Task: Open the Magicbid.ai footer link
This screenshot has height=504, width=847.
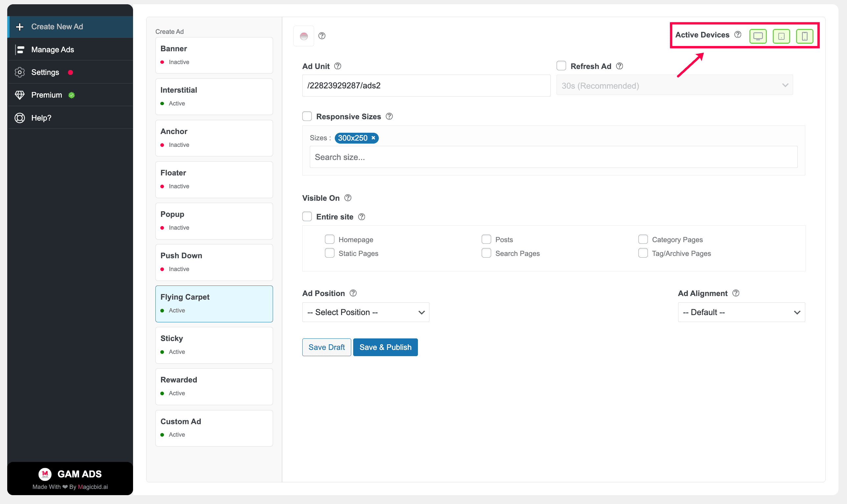Action: click(93, 487)
